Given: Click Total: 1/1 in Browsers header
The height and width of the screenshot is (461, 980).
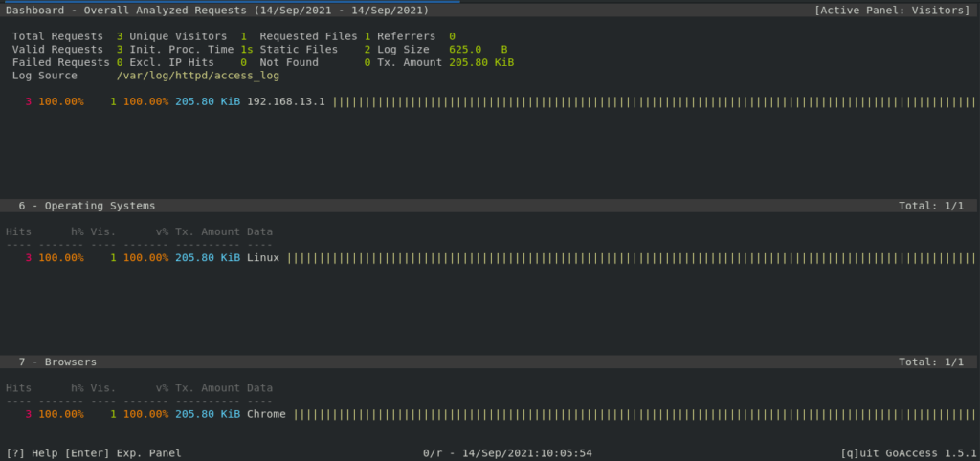Looking at the screenshot, I should pos(931,362).
